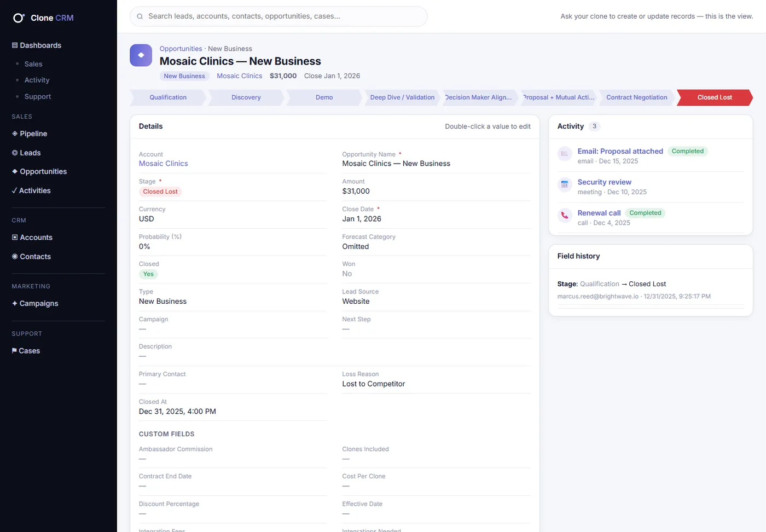This screenshot has width=766, height=532.
Task: Open the Mosaic Clinics account link in Details
Action: (163, 164)
